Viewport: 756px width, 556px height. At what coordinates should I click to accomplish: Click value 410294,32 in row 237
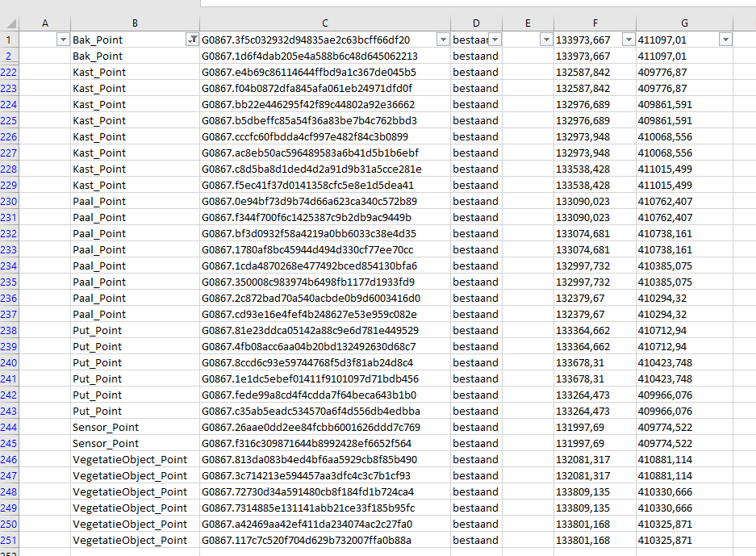(x=684, y=315)
